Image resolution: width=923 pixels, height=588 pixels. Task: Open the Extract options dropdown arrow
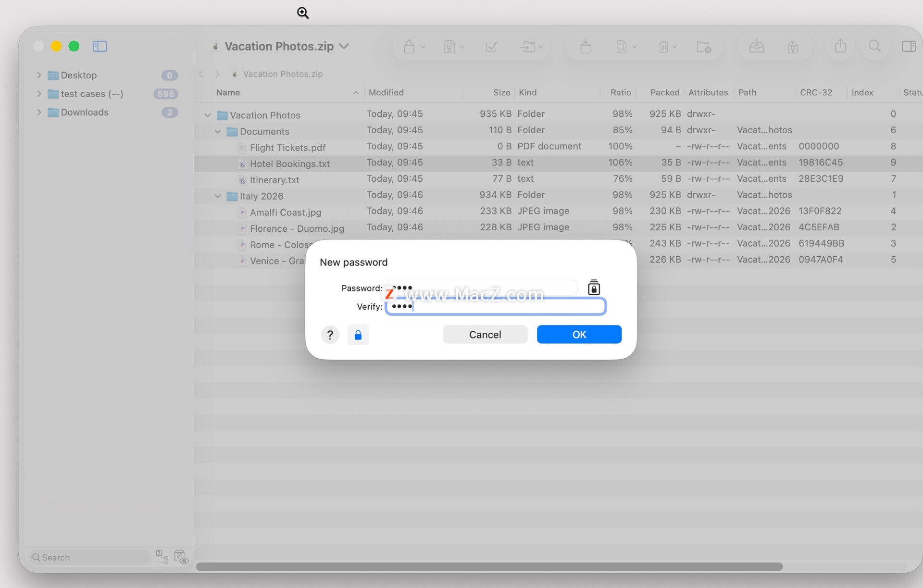pyautogui.click(x=423, y=47)
